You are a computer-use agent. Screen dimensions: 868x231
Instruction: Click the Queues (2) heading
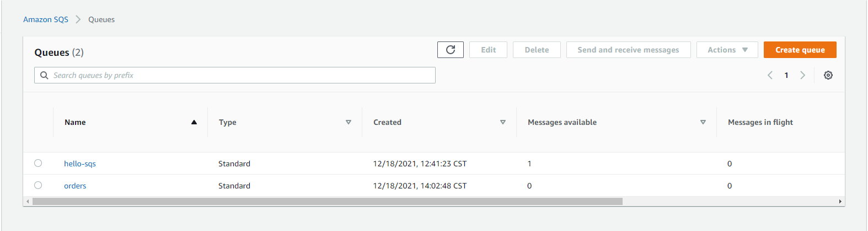click(59, 53)
